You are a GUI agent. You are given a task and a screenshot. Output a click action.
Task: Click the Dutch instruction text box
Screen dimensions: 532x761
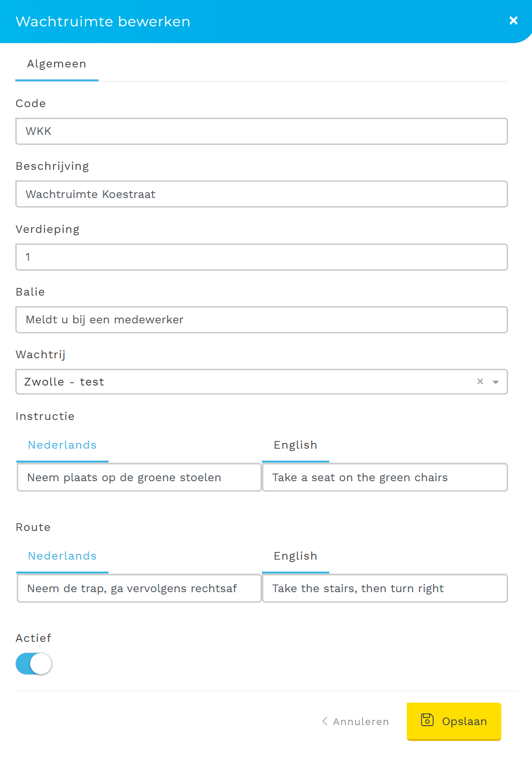click(139, 477)
